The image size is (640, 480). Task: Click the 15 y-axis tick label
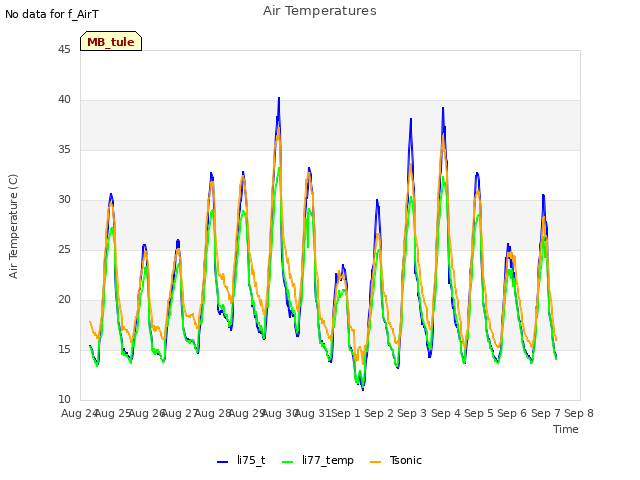[64, 349]
